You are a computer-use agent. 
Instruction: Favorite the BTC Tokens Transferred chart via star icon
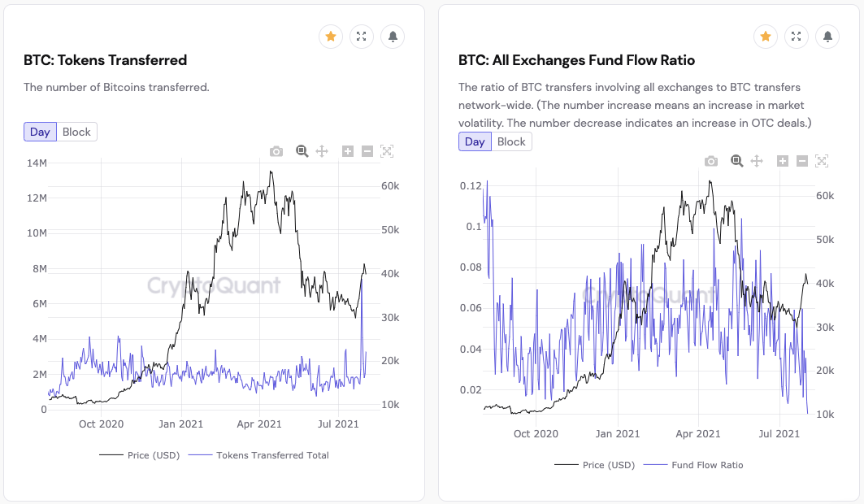point(330,36)
